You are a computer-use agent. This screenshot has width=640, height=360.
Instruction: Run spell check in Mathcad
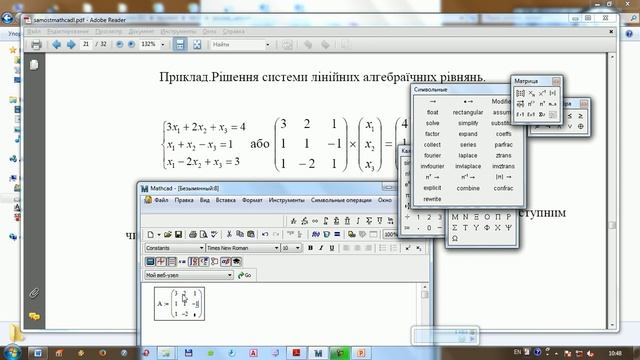pyautogui.click(x=214, y=234)
